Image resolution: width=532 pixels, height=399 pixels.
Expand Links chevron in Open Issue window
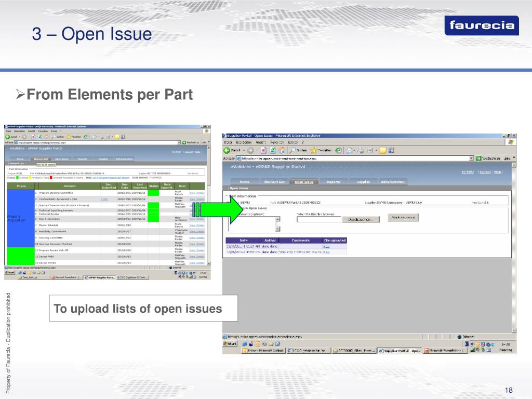[x=514, y=158]
